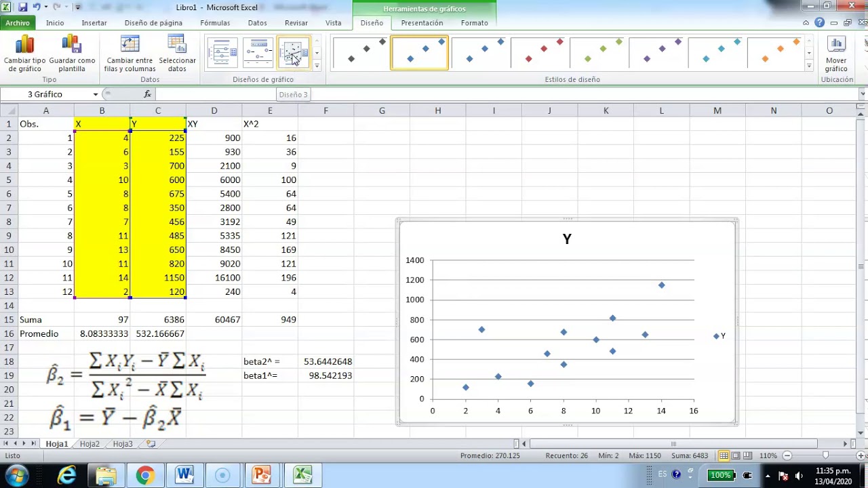The width and height of the screenshot is (868, 488).
Task: Click cell containing 53.6442648
Action: coord(326,362)
